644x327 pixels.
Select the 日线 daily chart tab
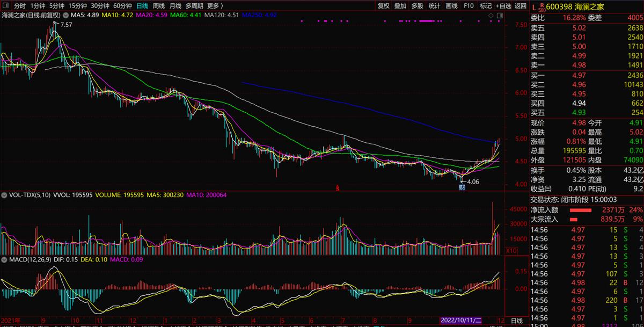[x=143, y=6]
